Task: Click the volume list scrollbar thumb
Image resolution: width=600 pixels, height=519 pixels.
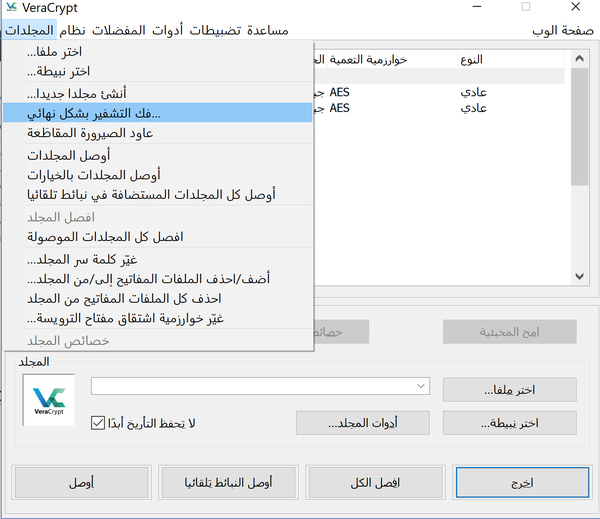Action: click(x=579, y=127)
